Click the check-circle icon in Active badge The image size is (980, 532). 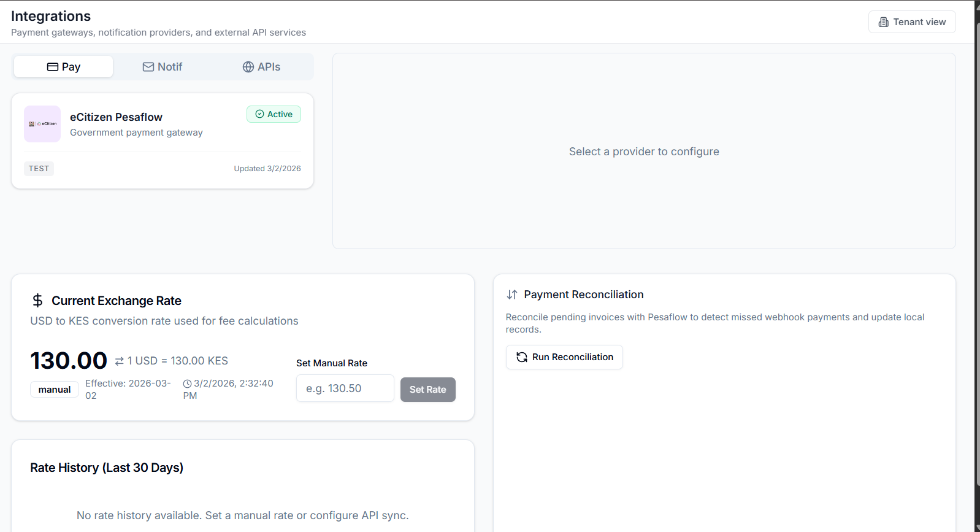[259, 114]
